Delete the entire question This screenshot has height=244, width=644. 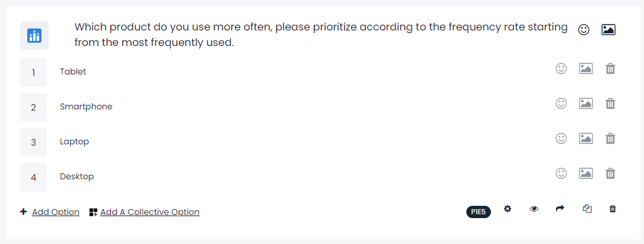tap(612, 209)
